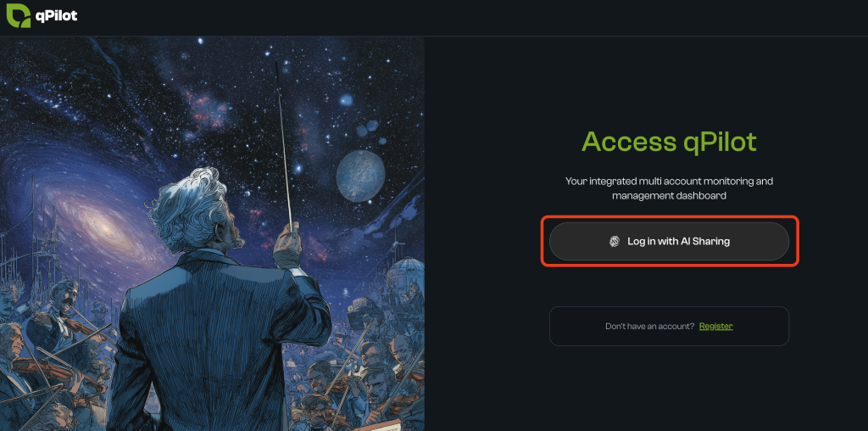This screenshot has height=431, width=868.
Task: Click the "Don't have an account?" text
Action: click(650, 327)
